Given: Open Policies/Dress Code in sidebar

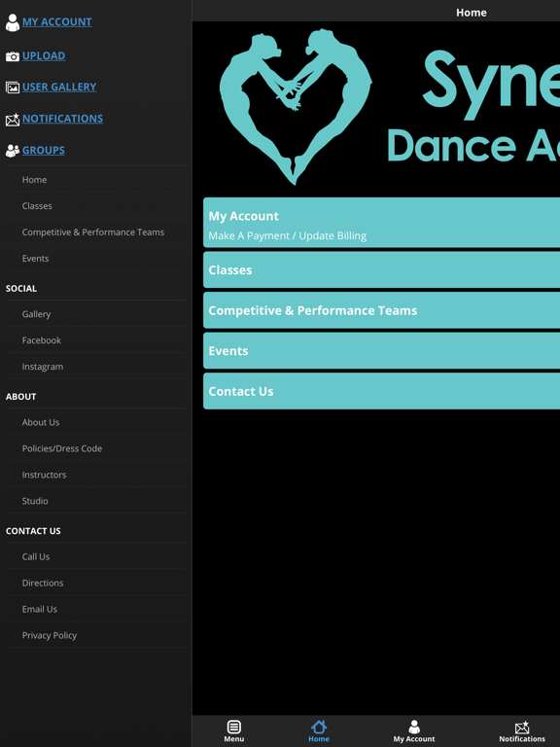Looking at the screenshot, I should [95, 448].
